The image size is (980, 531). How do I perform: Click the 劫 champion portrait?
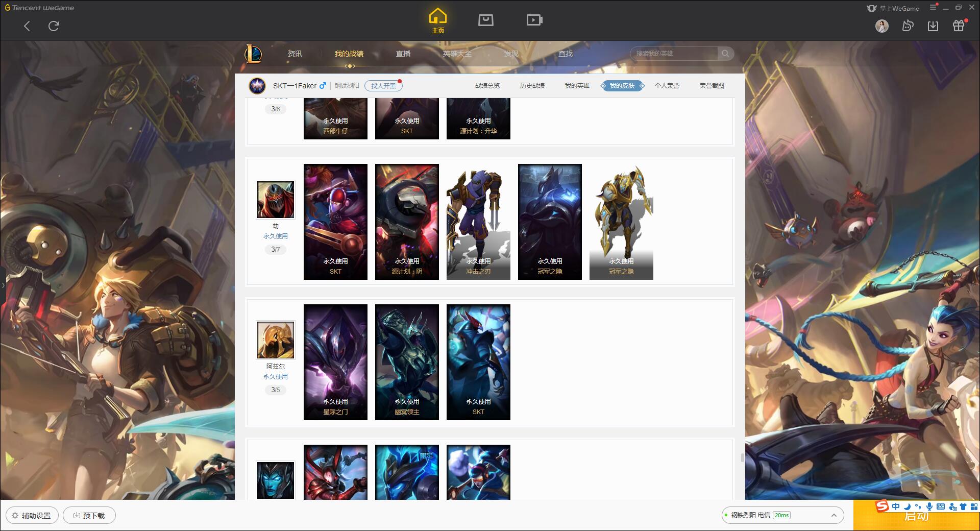(276, 200)
